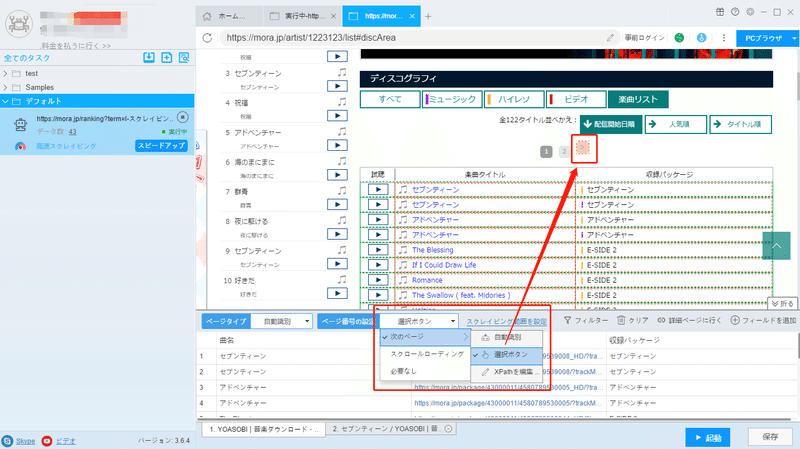Open the 自動識別 page type dropdown
Image resolution: width=800 pixels, height=449 pixels.
(282, 321)
